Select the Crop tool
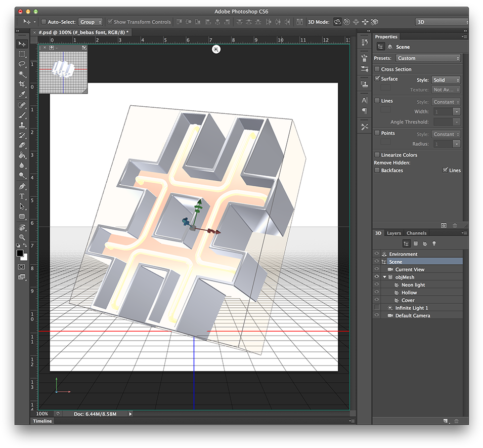 (22, 84)
